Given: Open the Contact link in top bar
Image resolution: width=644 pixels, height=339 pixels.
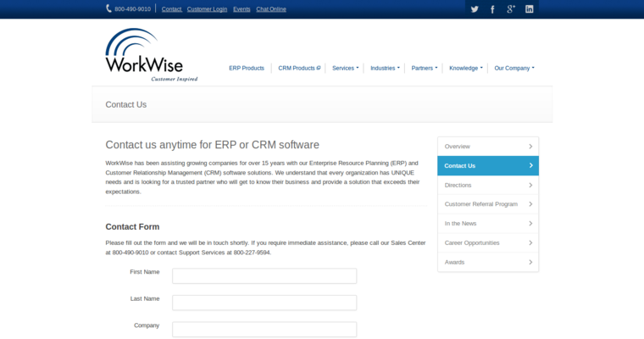Looking at the screenshot, I should [172, 9].
